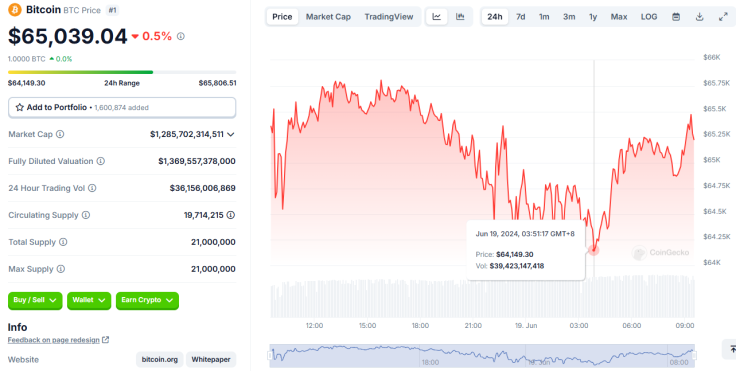Click the $65,039.04 price text
This screenshot has width=736, height=371.
tap(68, 36)
